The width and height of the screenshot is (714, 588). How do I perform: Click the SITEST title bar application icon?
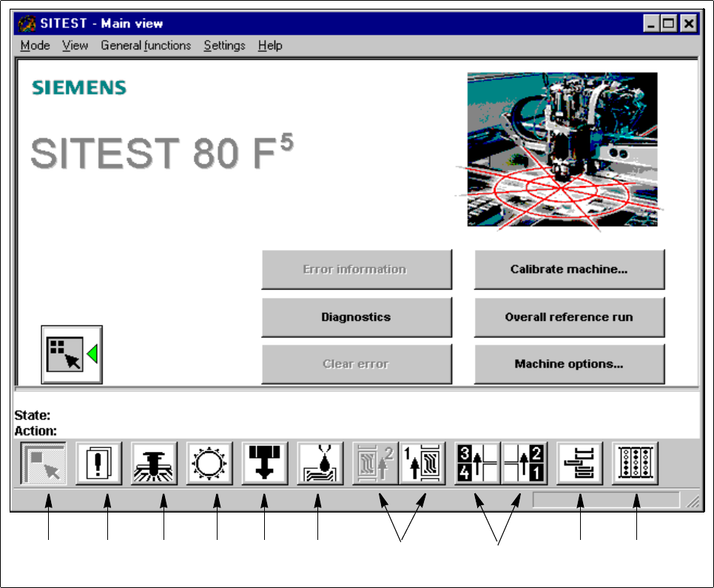(27, 24)
